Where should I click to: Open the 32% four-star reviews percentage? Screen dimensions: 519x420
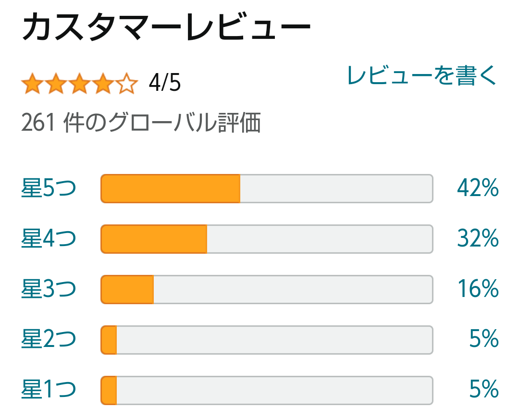click(477, 239)
